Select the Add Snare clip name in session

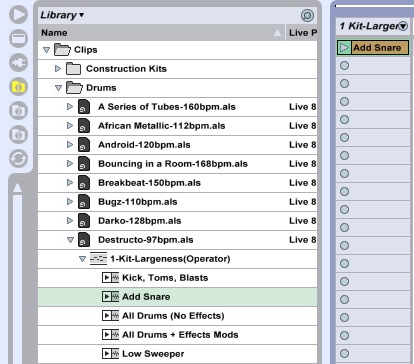coord(377,48)
